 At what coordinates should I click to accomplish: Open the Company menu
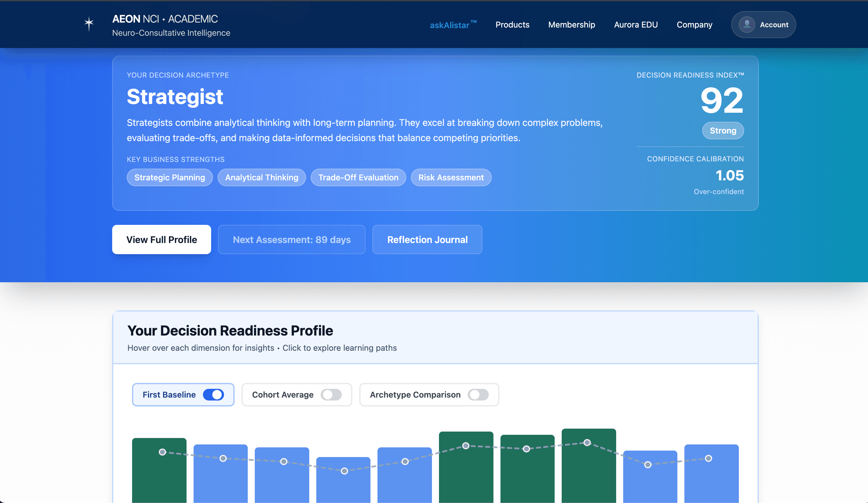coord(694,25)
